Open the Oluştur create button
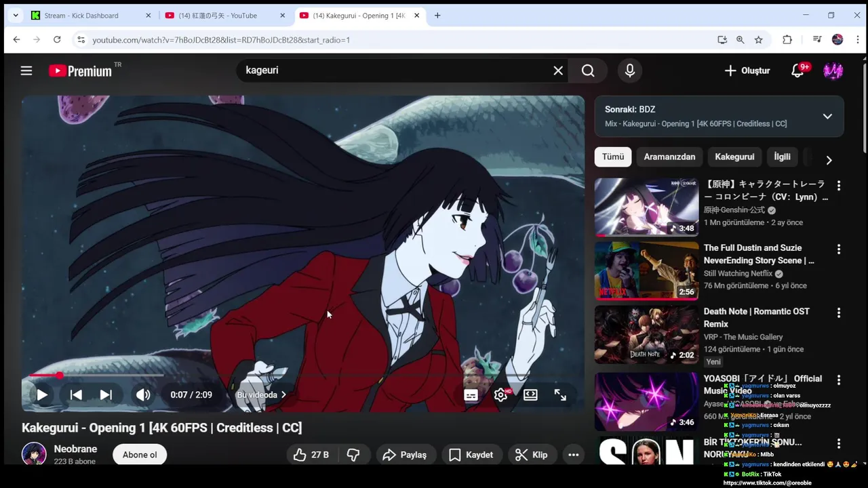The image size is (868, 488). click(747, 70)
